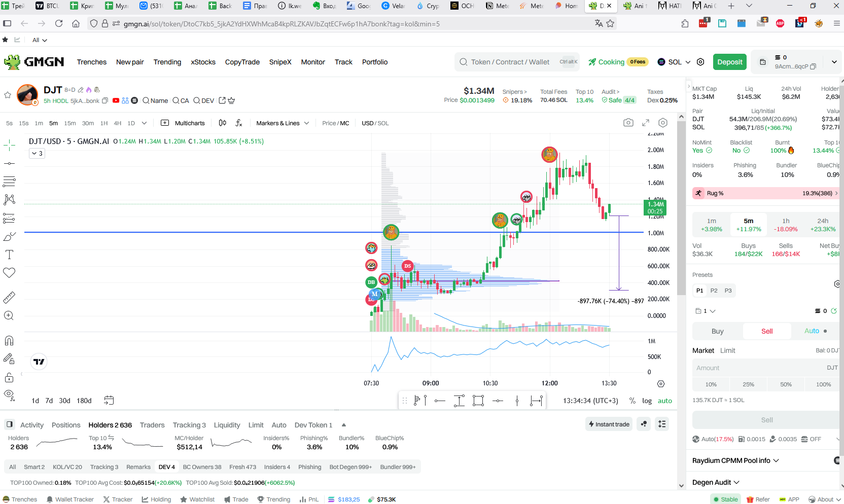Expand the Degen Audit section
This screenshot has width=844, height=504.
[716, 482]
